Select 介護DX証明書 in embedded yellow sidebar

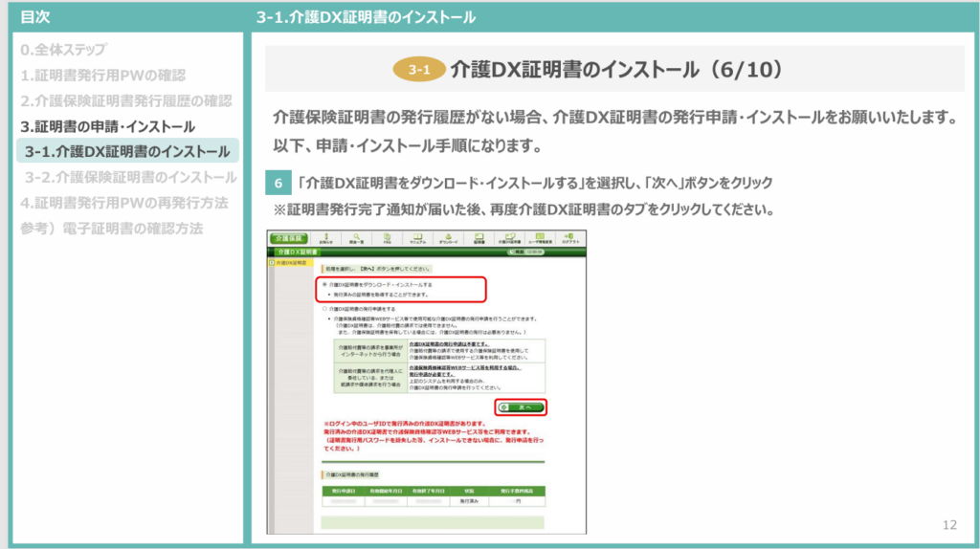coord(291,263)
